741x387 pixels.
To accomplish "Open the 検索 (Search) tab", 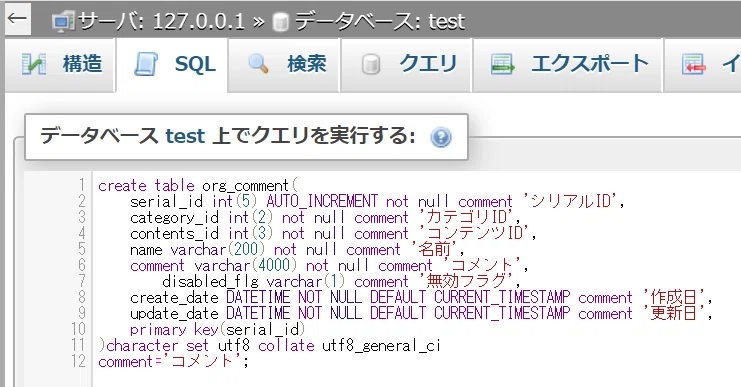I will point(284,65).
